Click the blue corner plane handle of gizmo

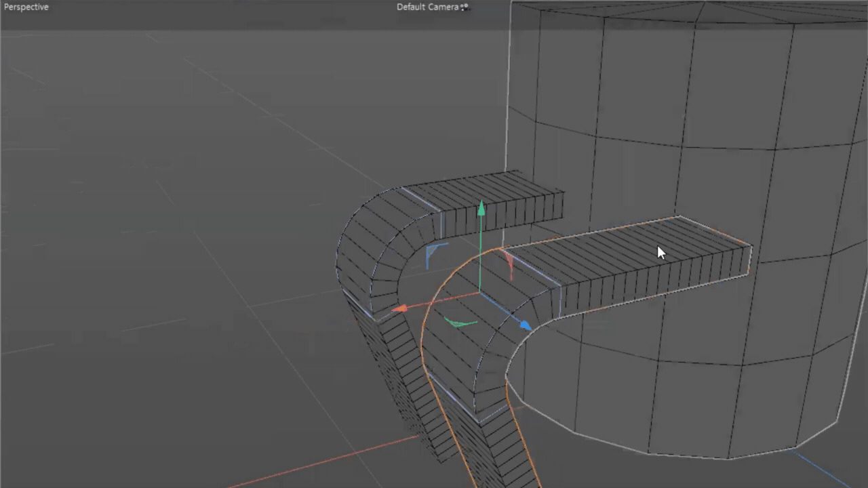point(434,253)
